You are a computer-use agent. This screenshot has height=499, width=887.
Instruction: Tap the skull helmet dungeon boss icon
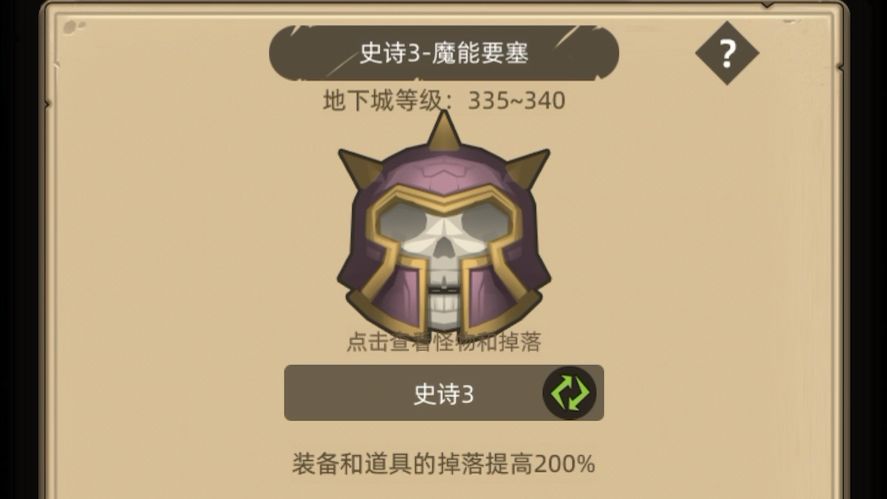[x=444, y=226]
